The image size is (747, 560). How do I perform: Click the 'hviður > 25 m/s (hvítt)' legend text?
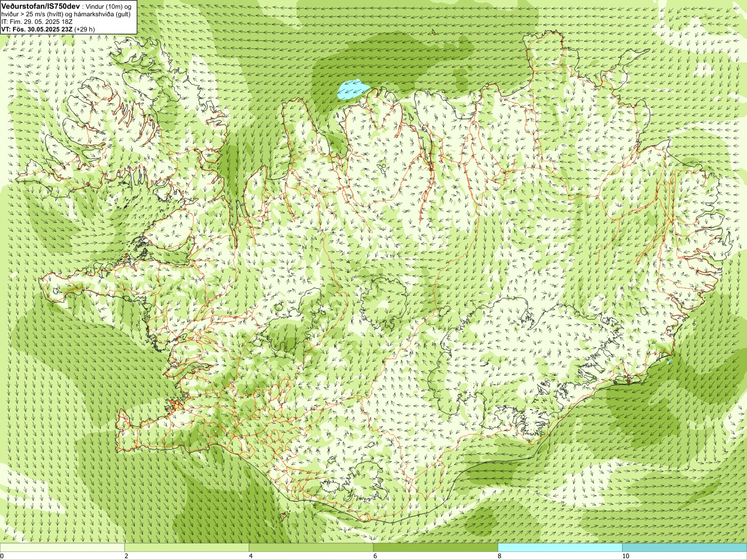point(31,14)
